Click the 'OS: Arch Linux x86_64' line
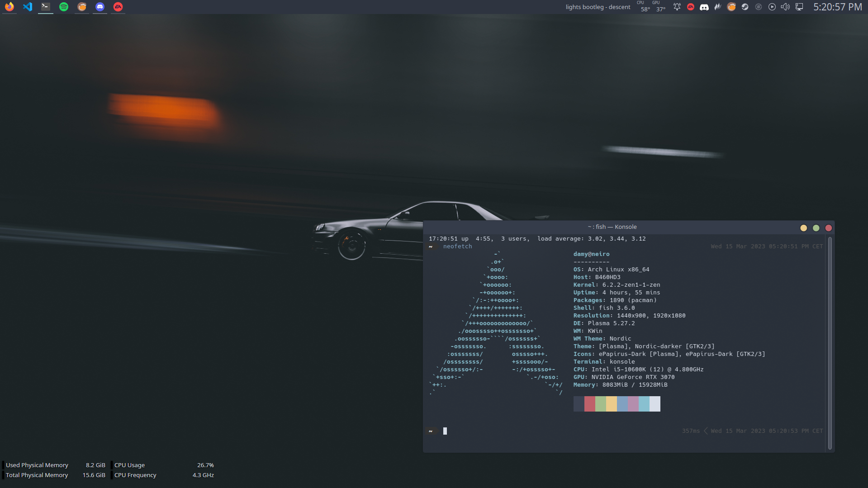Viewport: 868px width, 488px height. (611, 270)
